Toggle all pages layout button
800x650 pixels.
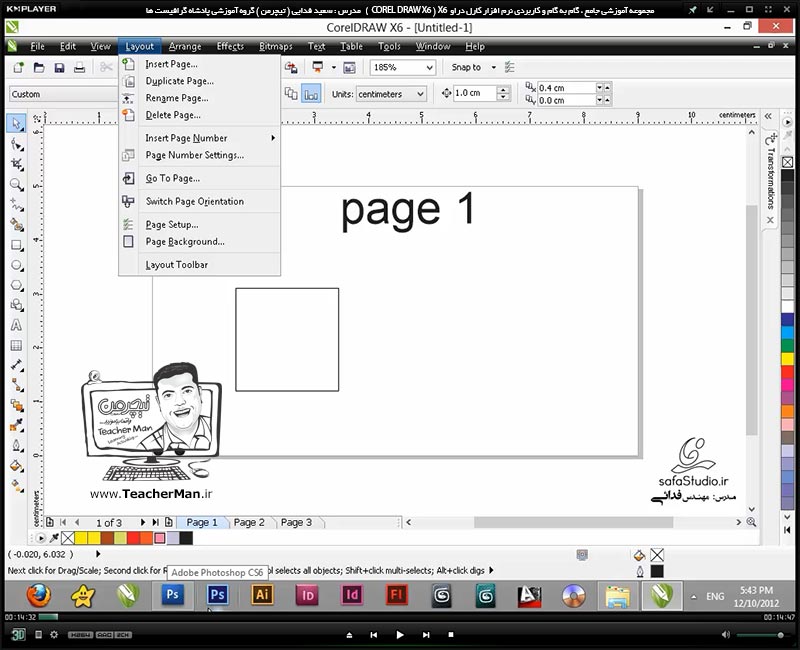click(291, 94)
